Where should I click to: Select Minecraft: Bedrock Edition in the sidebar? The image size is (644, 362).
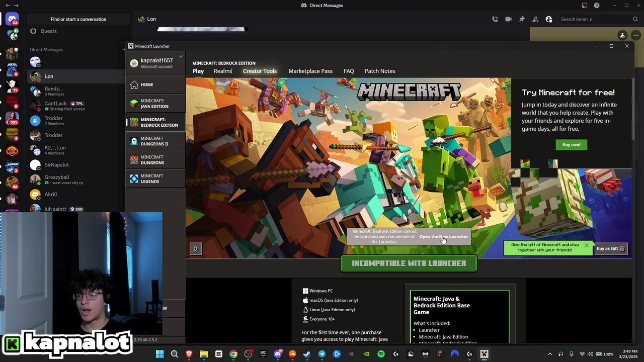coord(155,122)
